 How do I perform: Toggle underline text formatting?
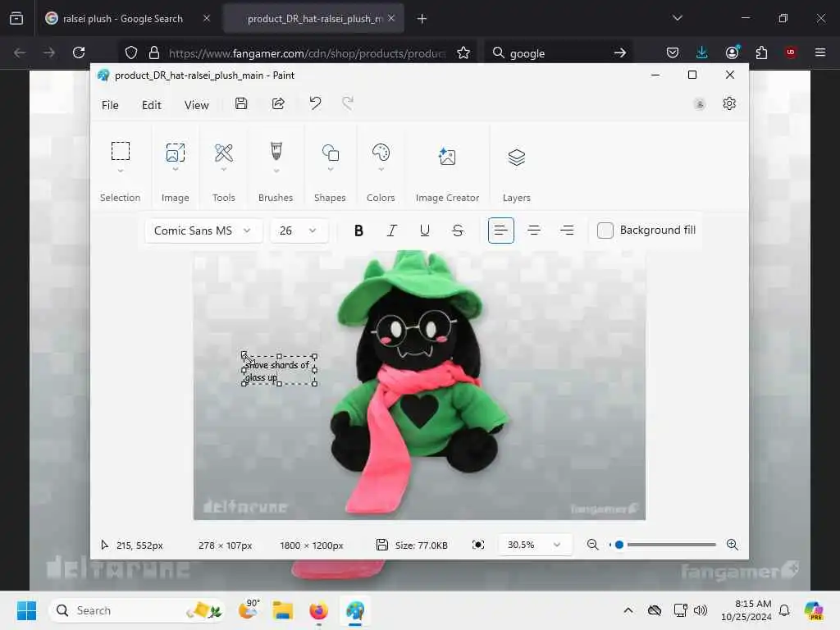(x=425, y=231)
